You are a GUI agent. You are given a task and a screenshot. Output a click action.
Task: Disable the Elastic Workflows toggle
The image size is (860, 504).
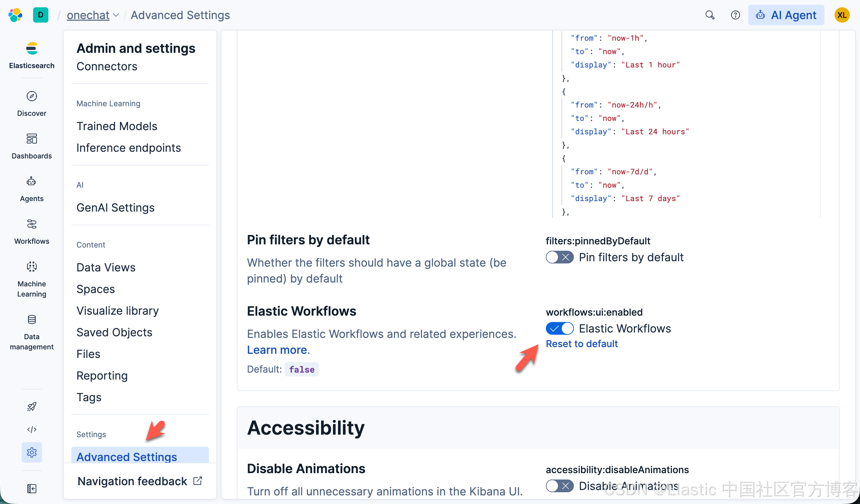[559, 328]
